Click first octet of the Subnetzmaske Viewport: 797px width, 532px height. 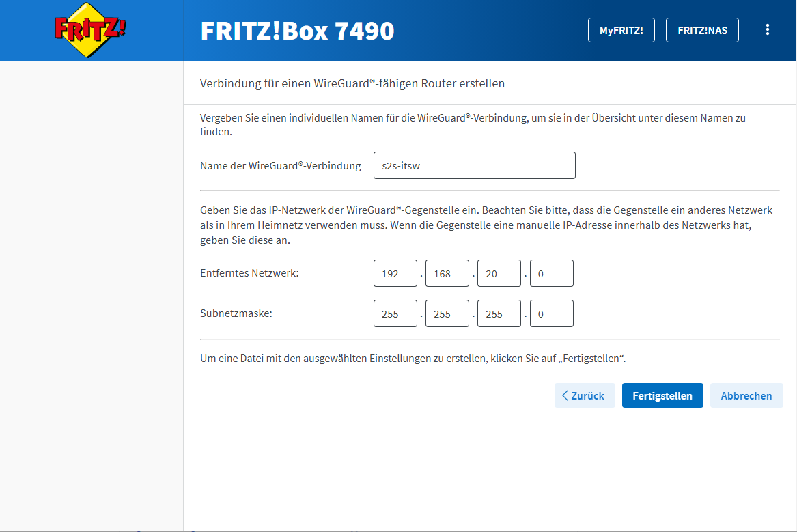click(x=395, y=313)
